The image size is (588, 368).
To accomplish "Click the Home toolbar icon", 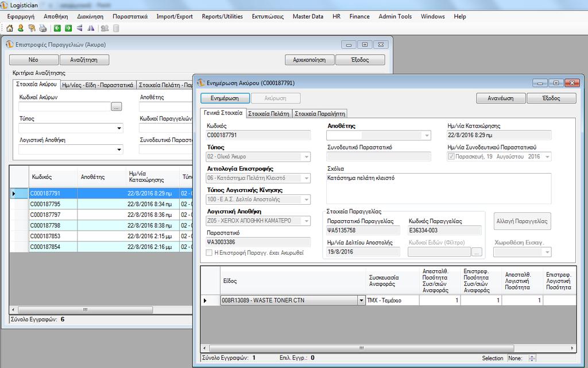I will pos(10,28).
